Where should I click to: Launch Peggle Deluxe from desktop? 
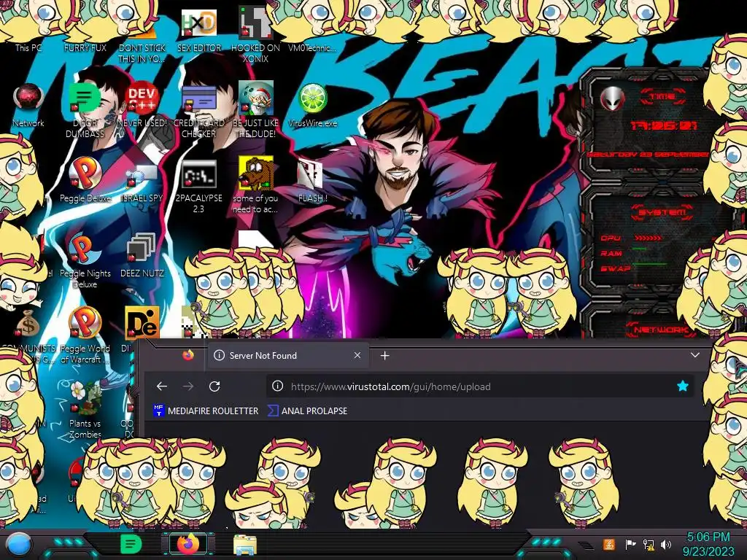pyautogui.click(x=85, y=174)
